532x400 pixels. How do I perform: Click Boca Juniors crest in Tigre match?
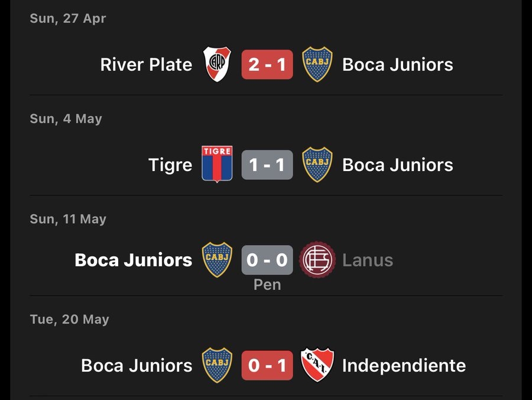coord(317,164)
